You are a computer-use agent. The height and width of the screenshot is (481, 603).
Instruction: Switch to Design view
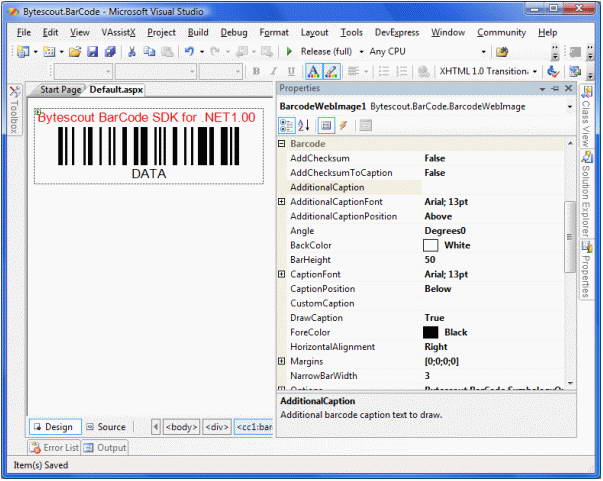55,427
